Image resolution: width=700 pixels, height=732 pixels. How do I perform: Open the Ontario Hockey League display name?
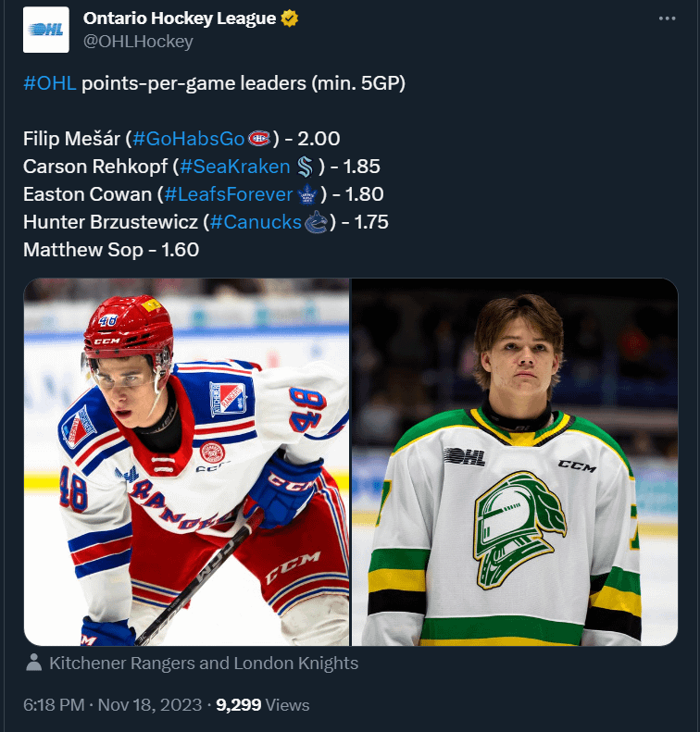click(179, 19)
